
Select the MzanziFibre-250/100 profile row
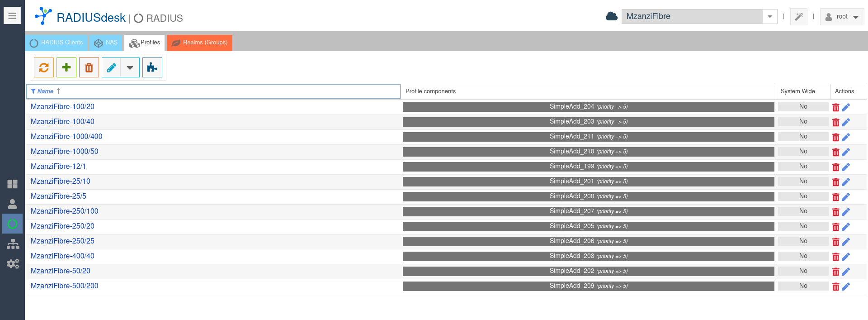[65, 211]
